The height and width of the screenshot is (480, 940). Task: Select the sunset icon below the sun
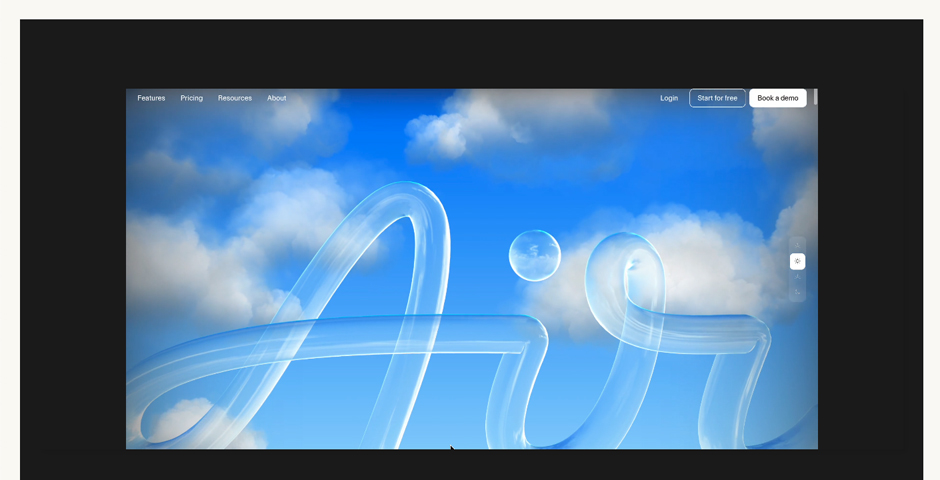tap(797, 277)
